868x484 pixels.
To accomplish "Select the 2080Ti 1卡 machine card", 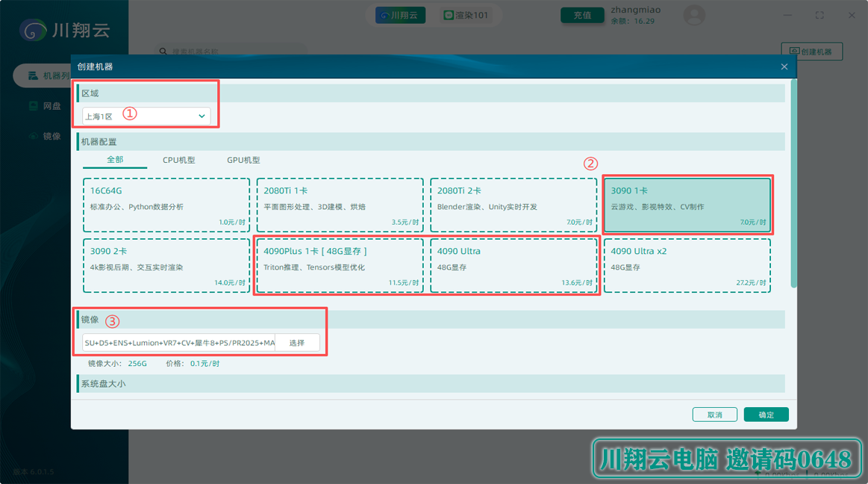I will tap(340, 205).
